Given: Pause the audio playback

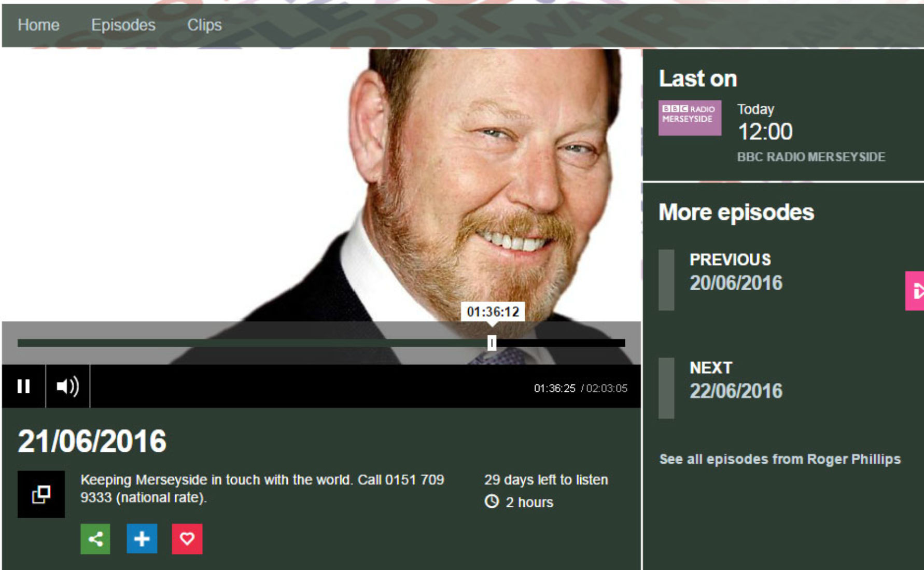Looking at the screenshot, I should point(23,387).
